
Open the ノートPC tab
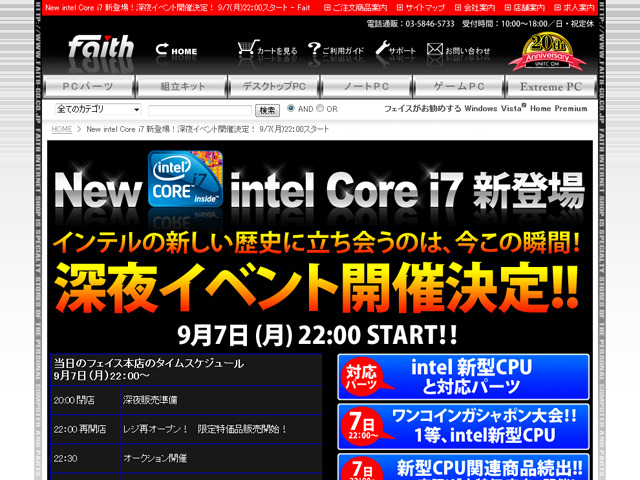click(367, 87)
